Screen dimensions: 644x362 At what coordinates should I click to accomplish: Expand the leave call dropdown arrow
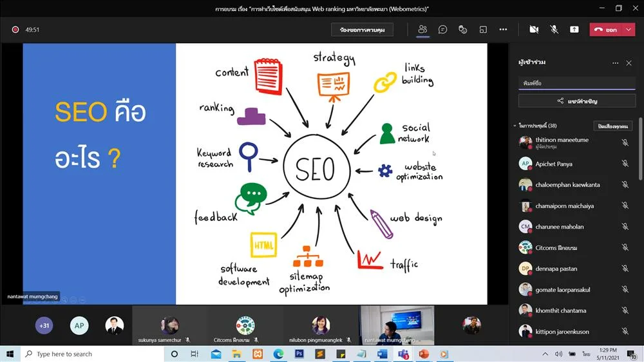[x=629, y=30]
